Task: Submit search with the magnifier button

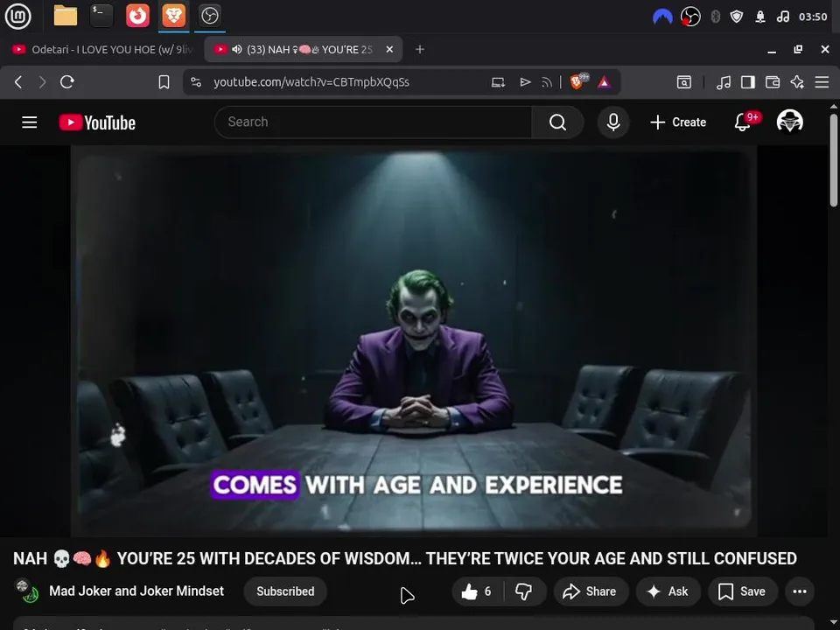Action: pyautogui.click(x=557, y=122)
